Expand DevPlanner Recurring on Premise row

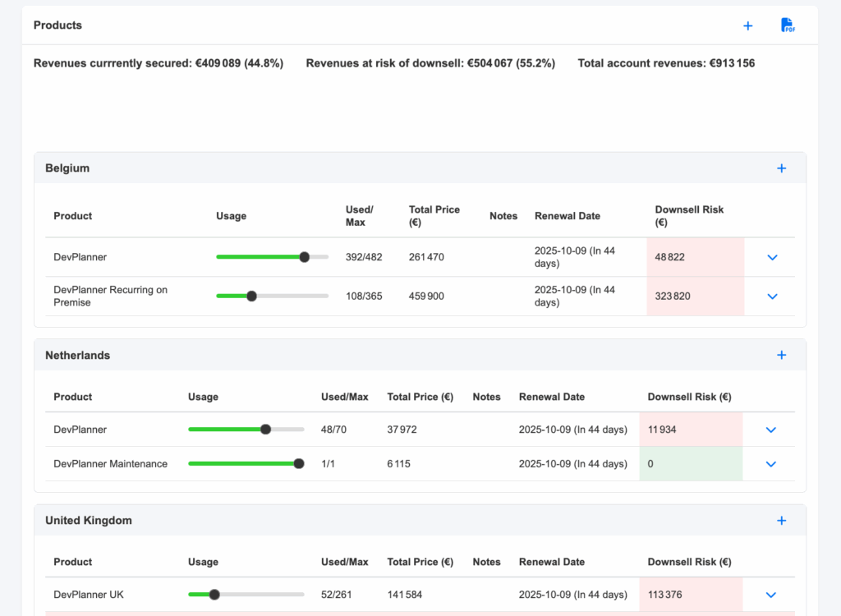pyautogui.click(x=772, y=297)
